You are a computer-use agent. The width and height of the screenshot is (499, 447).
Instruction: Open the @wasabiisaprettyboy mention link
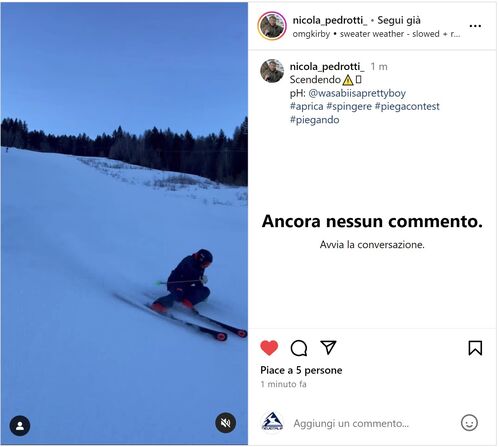click(x=357, y=93)
